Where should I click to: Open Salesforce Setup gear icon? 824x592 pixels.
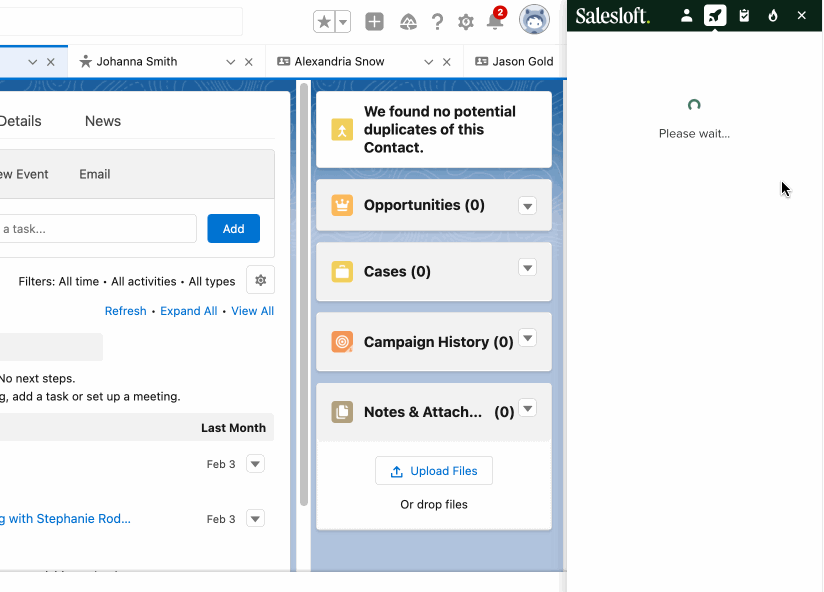pyautogui.click(x=465, y=20)
